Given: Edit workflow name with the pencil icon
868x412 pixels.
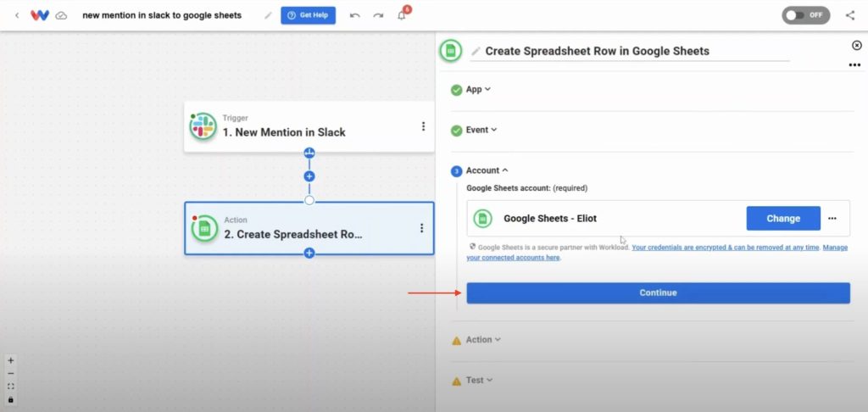Looking at the screenshot, I should 268,15.
